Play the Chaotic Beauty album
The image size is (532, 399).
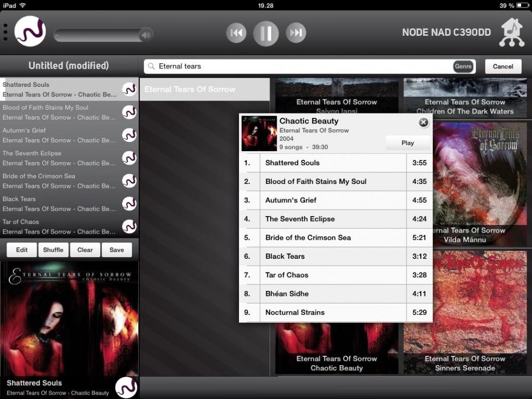(x=408, y=143)
